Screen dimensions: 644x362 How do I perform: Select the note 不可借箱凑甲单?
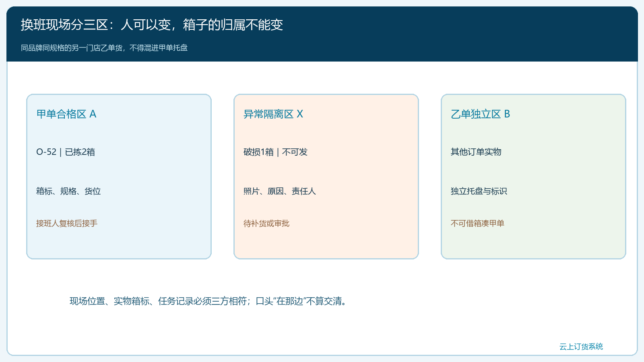tap(477, 223)
